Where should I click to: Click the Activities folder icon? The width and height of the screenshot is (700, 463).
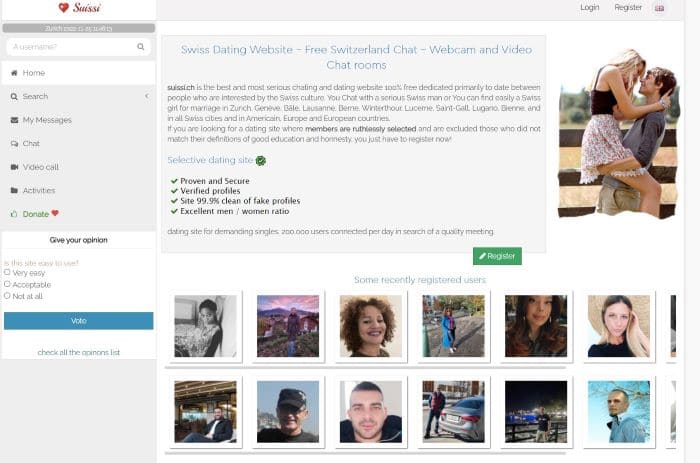click(x=14, y=190)
